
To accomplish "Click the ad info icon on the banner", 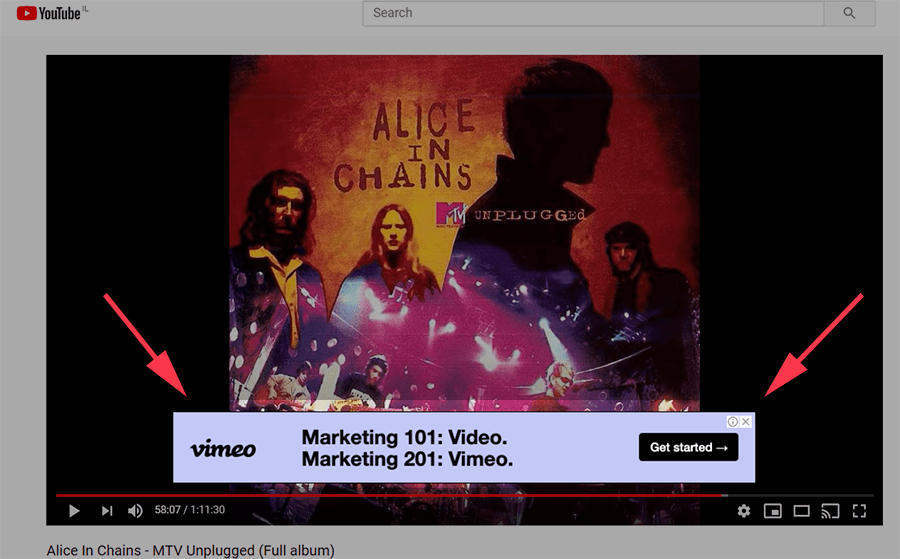I will (x=732, y=422).
